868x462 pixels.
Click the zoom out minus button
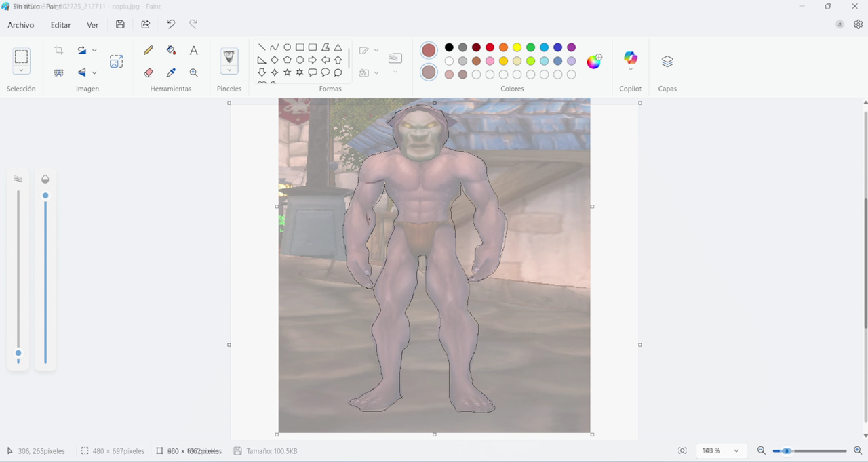[762, 450]
